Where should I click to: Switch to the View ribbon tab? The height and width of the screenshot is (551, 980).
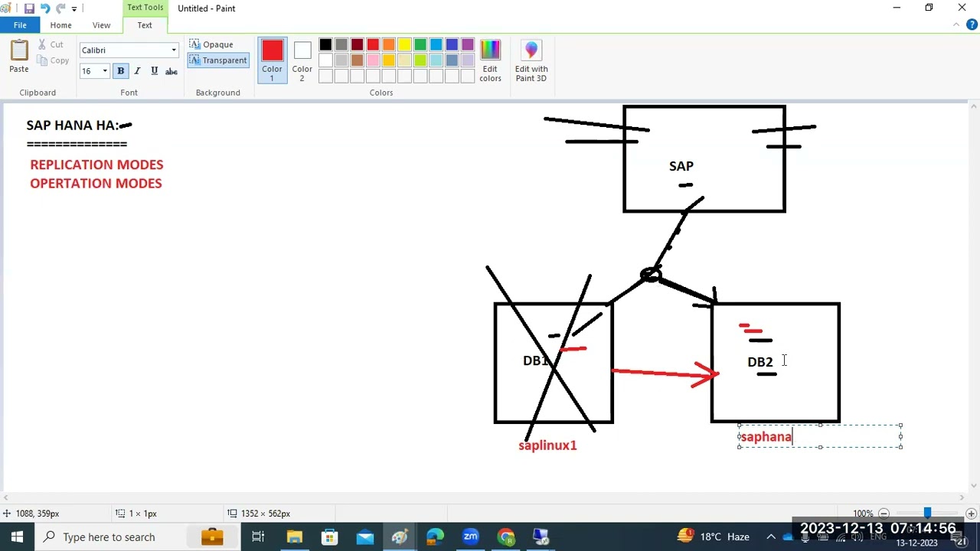tap(101, 25)
